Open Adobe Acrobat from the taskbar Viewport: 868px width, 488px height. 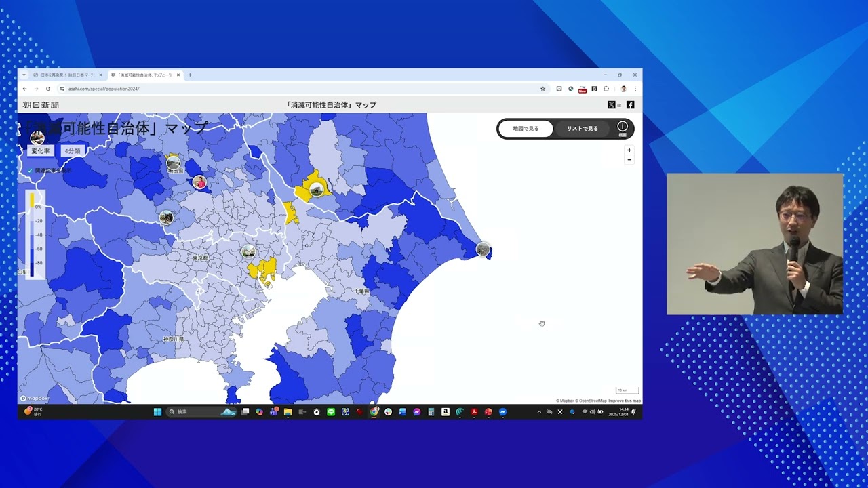pyautogui.click(x=474, y=411)
